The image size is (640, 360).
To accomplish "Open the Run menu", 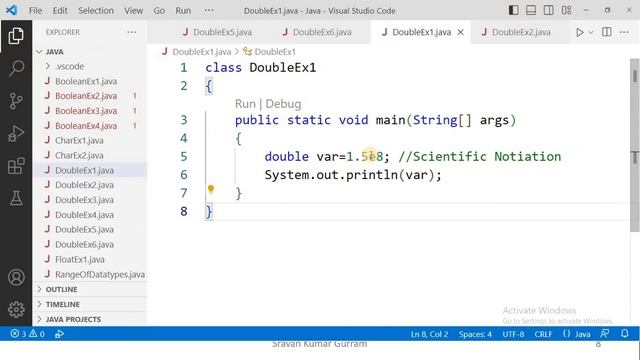I will 183,11.
